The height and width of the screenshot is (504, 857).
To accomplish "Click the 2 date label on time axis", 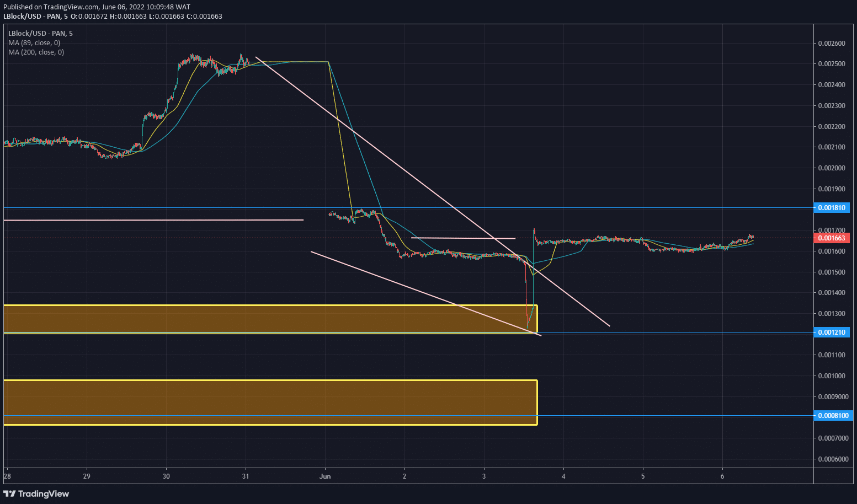I will [404, 476].
